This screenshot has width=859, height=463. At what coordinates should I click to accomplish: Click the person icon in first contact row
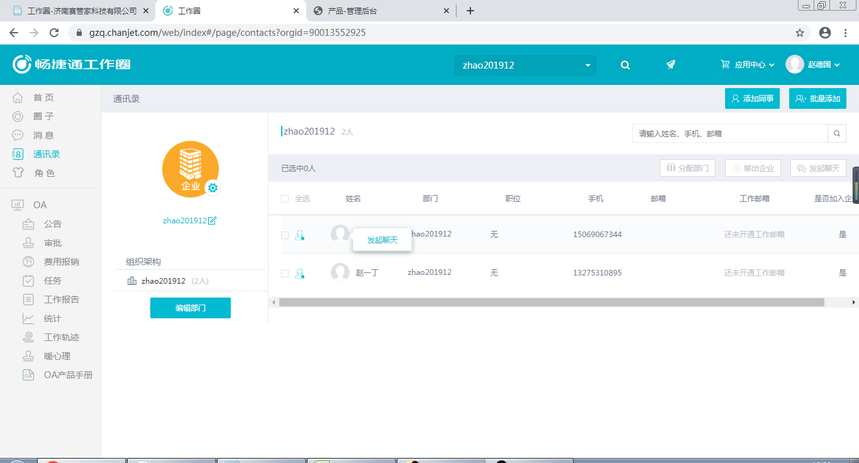click(x=299, y=235)
